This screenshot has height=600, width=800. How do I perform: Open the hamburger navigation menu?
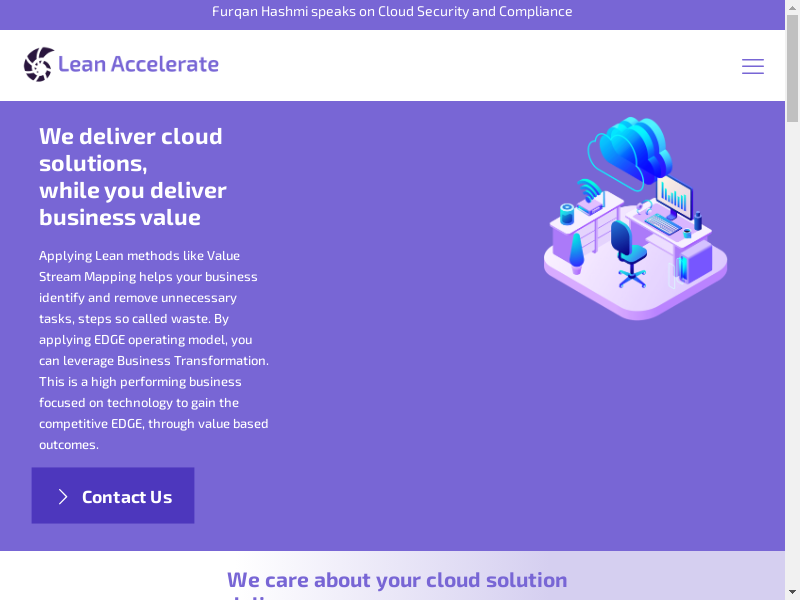click(752, 66)
